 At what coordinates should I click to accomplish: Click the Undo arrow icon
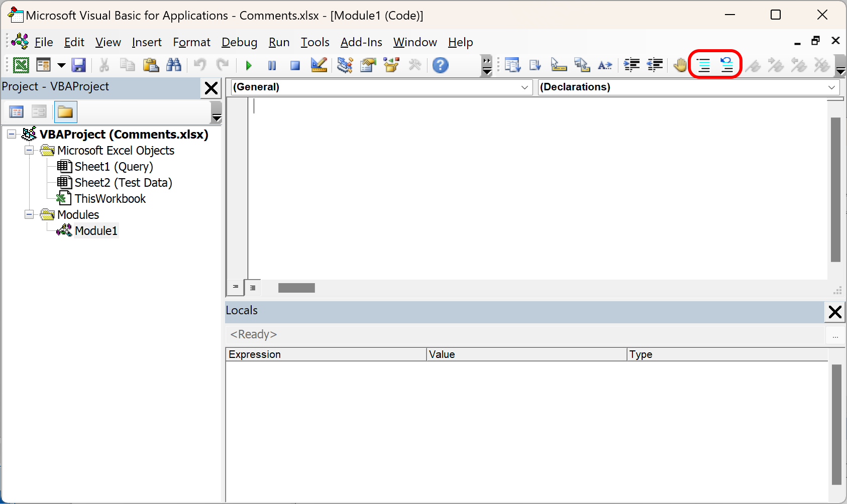(200, 65)
